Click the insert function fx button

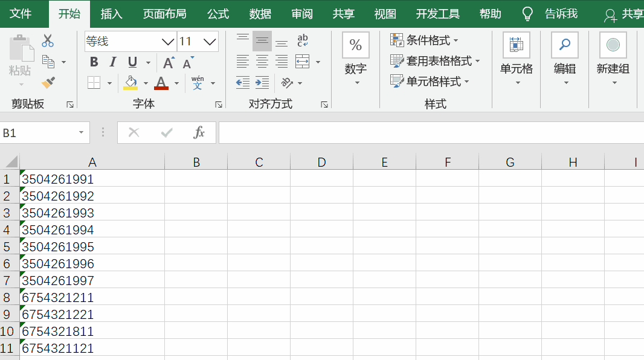pos(199,133)
